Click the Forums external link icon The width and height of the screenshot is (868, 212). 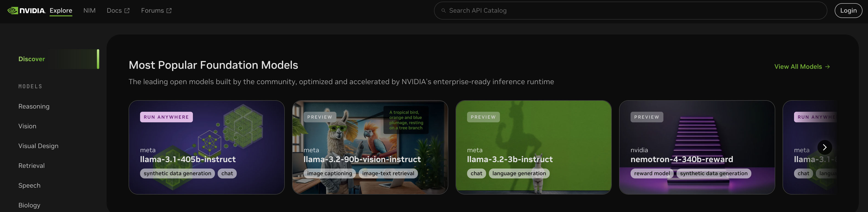click(169, 11)
